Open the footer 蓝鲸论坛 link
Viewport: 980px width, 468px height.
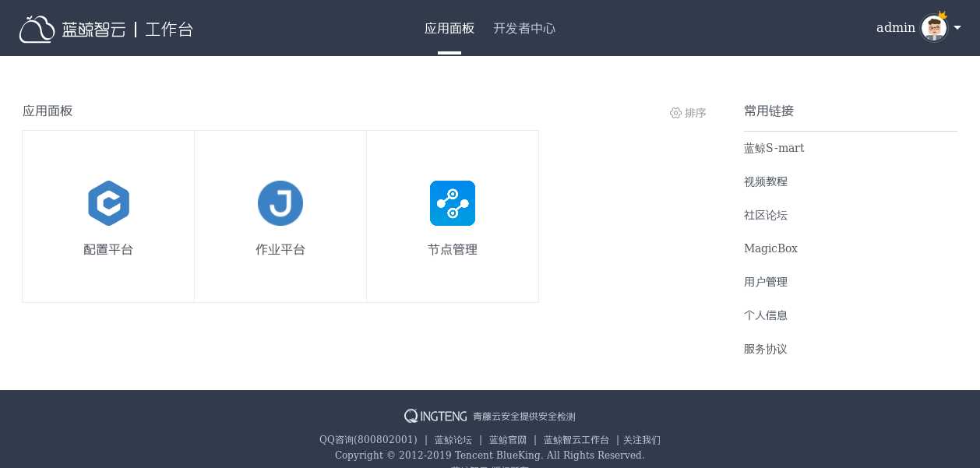453,440
